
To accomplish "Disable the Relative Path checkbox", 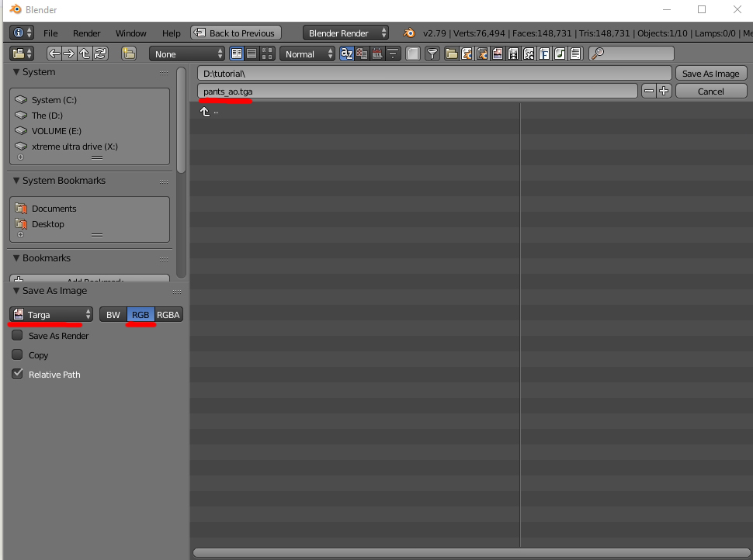I will 18,374.
